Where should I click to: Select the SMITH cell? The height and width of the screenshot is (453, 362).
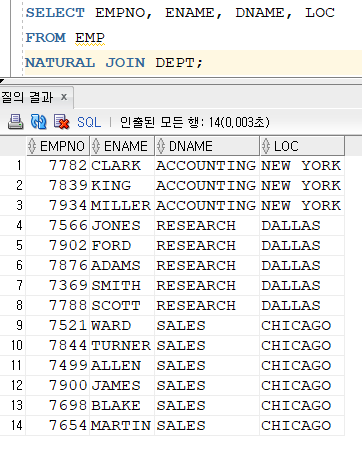(x=122, y=285)
